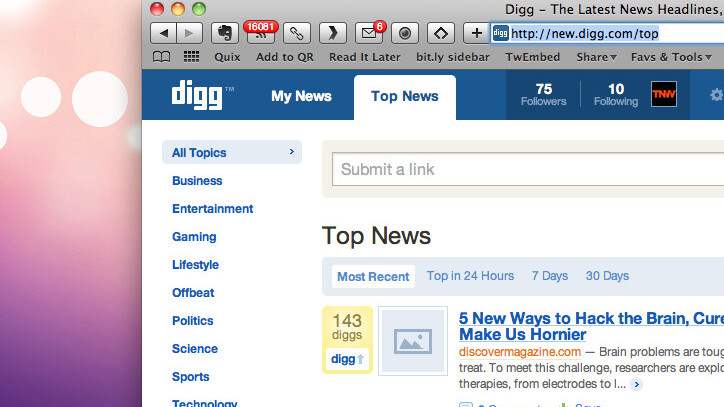The width and height of the screenshot is (724, 407).
Task: Open the Favs & Tools dropdown
Action: [671, 57]
